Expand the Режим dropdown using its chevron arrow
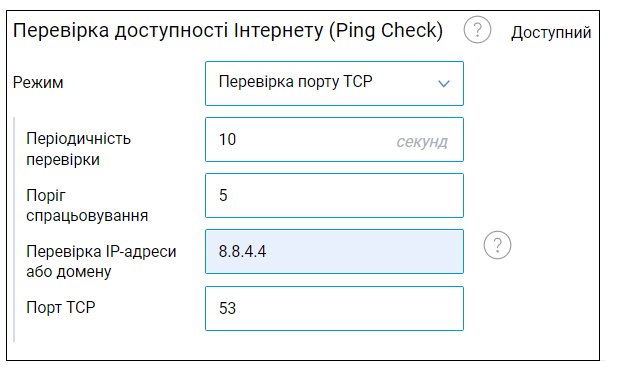The image size is (618, 375). coord(444,84)
